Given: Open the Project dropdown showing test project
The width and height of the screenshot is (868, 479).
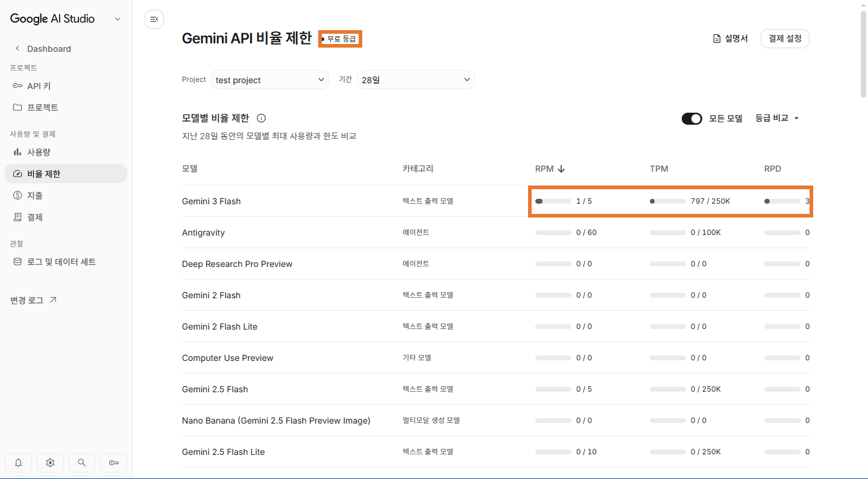Looking at the screenshot, I should pos(270,80).
